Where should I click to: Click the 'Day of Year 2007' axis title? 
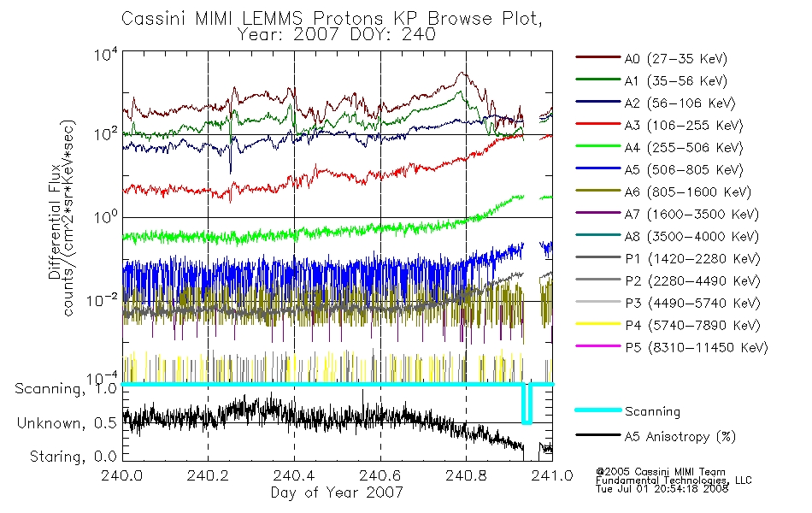(x=337, y=492)
